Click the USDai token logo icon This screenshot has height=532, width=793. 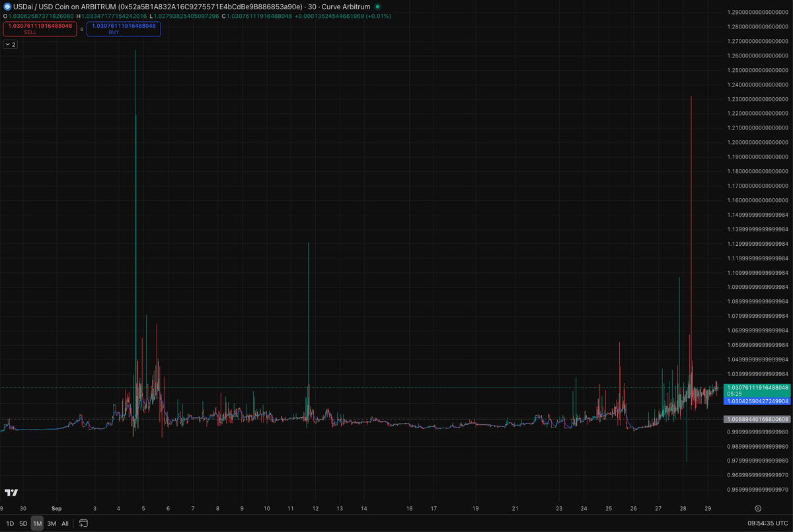tap(5, 7)
